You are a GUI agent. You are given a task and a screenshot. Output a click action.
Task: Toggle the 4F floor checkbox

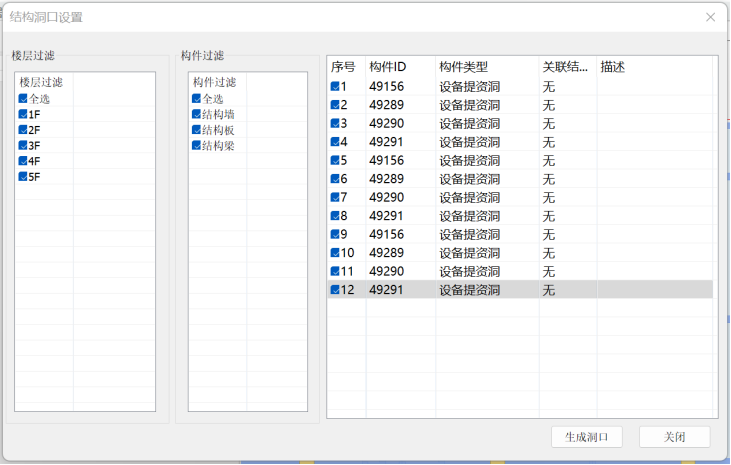coord(23,161)
